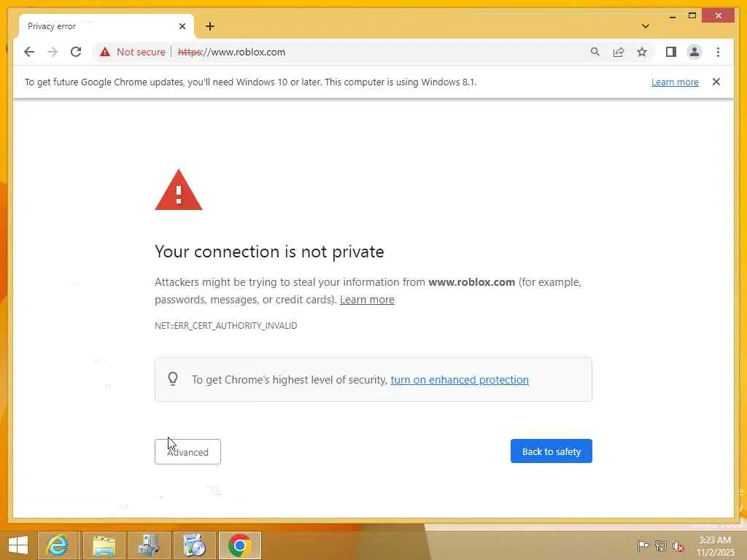
Task: Open the Chrome taskbar icon
Action: click(239, 545)
